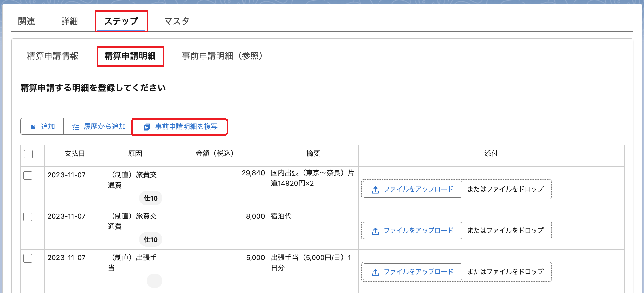This screenshot has width=644, height=293.
Task: Click upload arrow icon in 出張手当 row
Action: click(x=375, y=273)
